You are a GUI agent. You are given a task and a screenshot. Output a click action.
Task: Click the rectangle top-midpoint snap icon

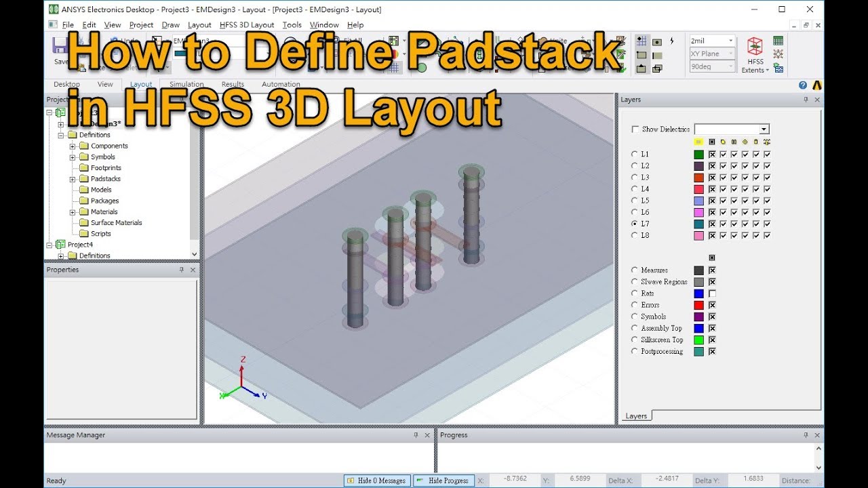click(x=641, y=68)
